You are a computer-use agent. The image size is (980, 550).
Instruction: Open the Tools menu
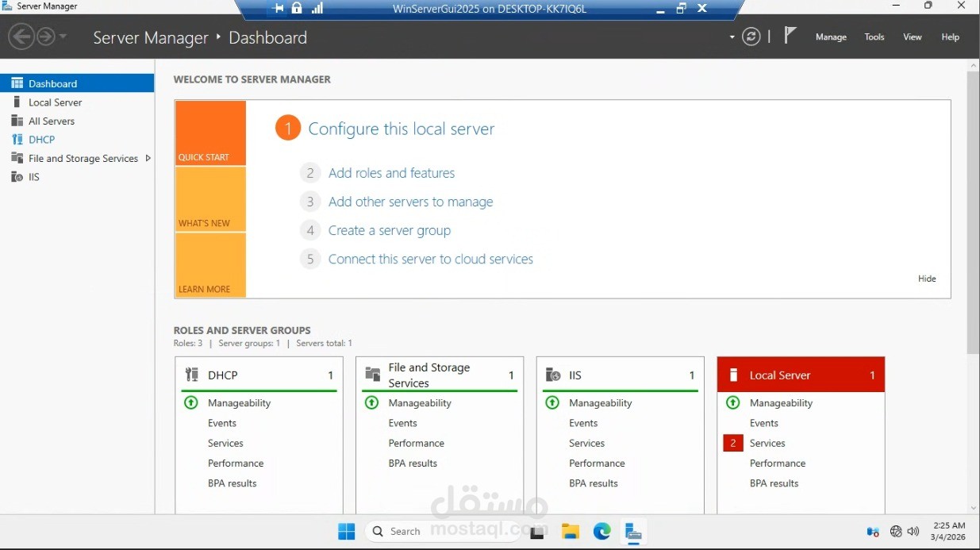[874, 37]
